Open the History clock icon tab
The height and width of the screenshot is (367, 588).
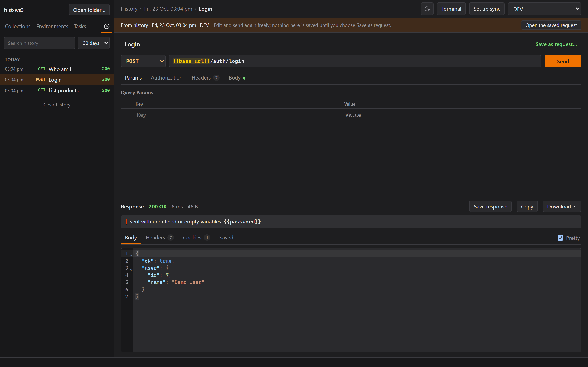click(107, 26)
